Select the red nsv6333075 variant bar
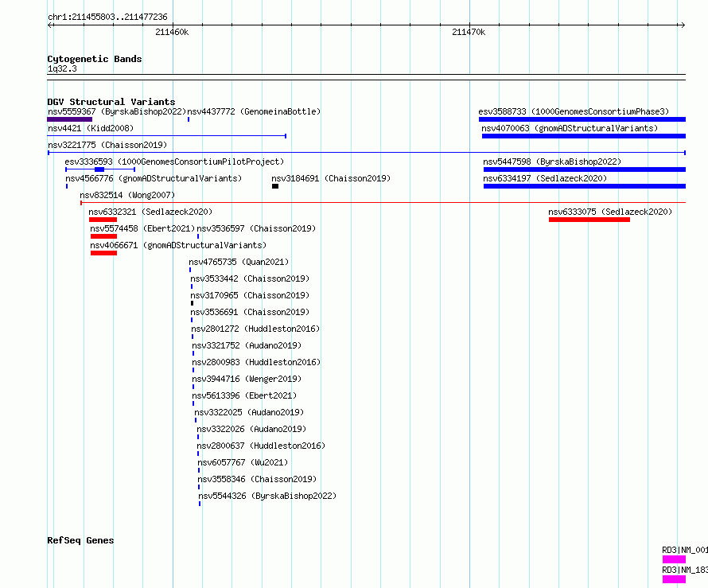 click(x=589, y=220)
